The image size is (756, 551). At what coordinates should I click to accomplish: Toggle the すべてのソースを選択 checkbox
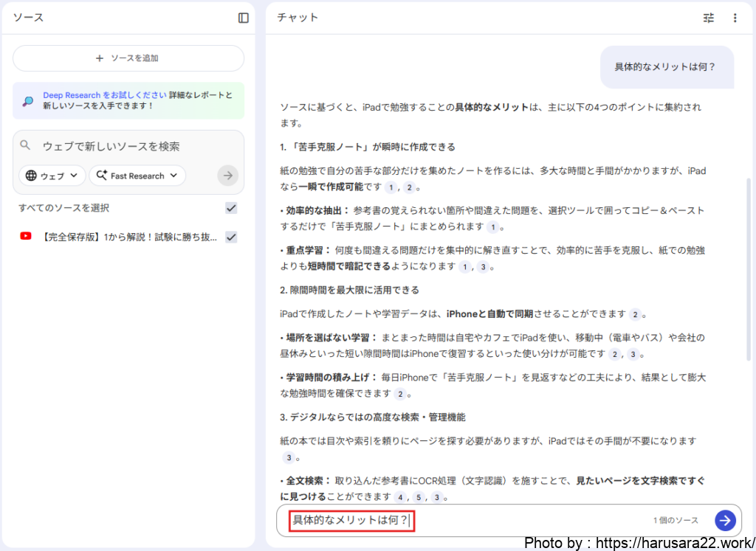pyautogui.click(x=231, y=208)
